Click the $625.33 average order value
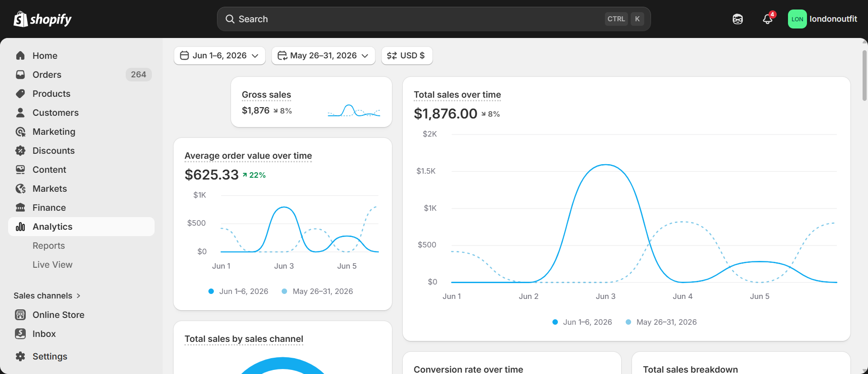The image size is (868, 374). [x=212, y=175]
